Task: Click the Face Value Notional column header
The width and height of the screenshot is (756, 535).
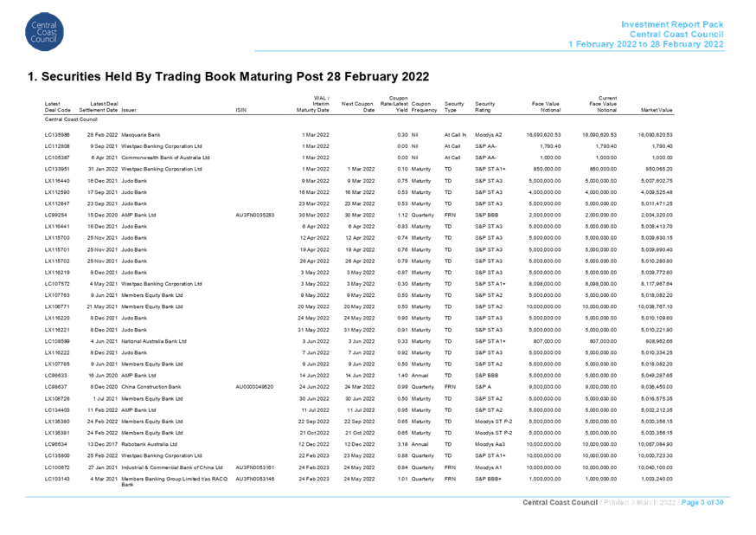Action: pyautogui.click(x=545, y=107)
